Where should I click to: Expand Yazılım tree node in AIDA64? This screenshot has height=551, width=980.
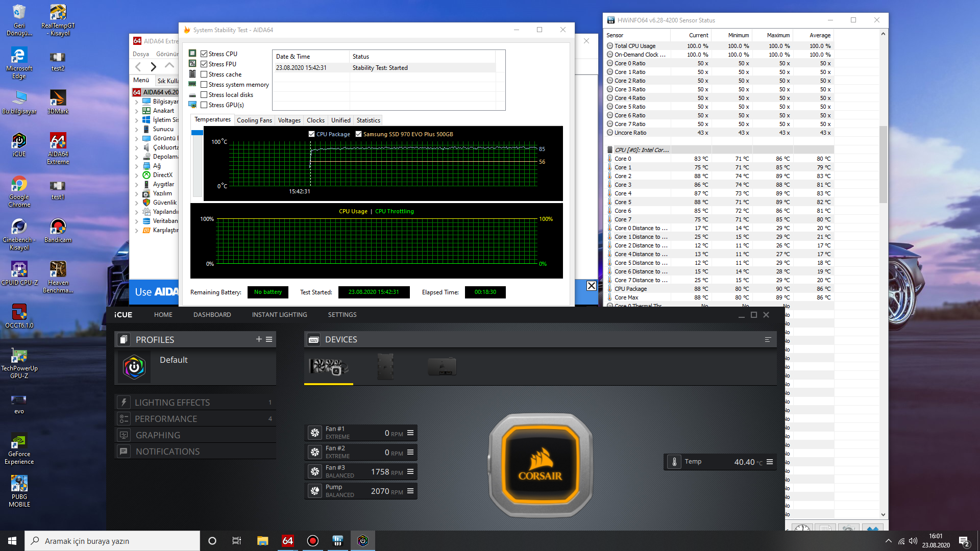137,194
